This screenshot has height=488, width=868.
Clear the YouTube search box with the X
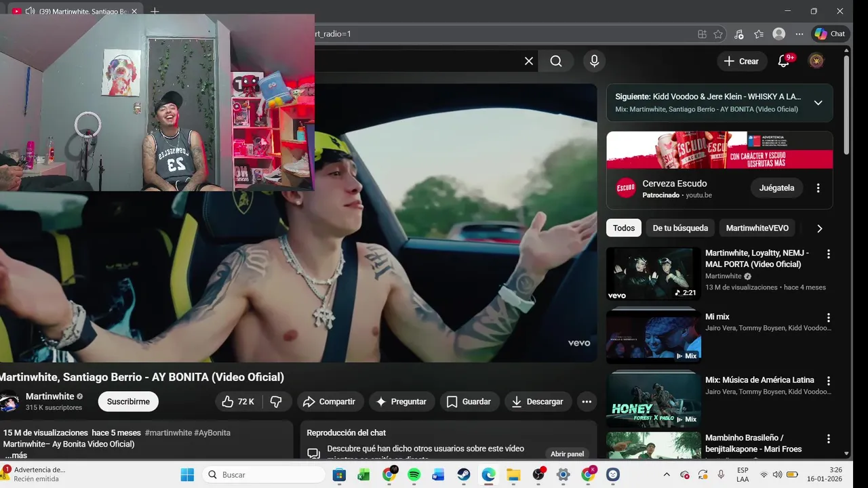529,61
